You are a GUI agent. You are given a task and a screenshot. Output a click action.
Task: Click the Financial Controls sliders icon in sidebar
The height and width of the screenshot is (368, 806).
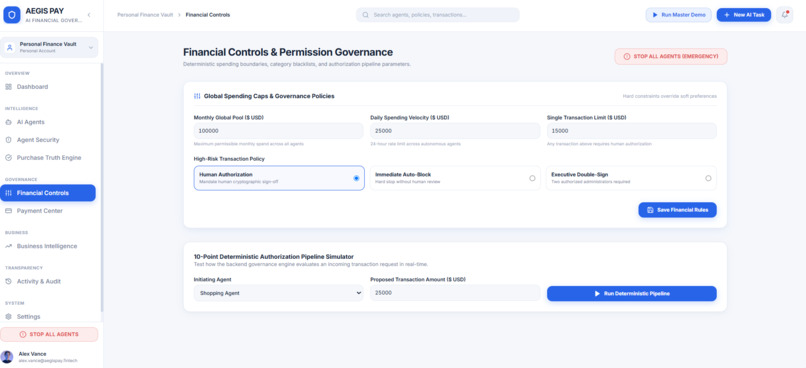click(8, 193)
